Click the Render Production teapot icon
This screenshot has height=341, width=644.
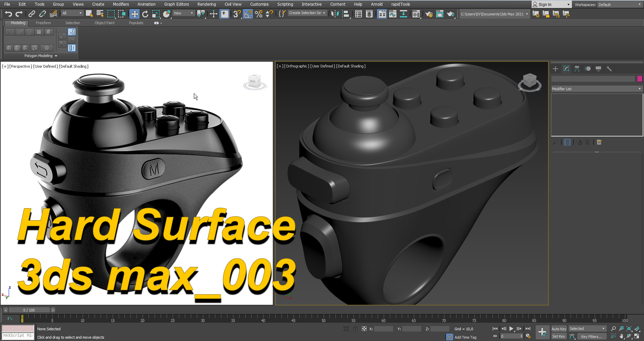pyautogui.click(x=450, y=14)
